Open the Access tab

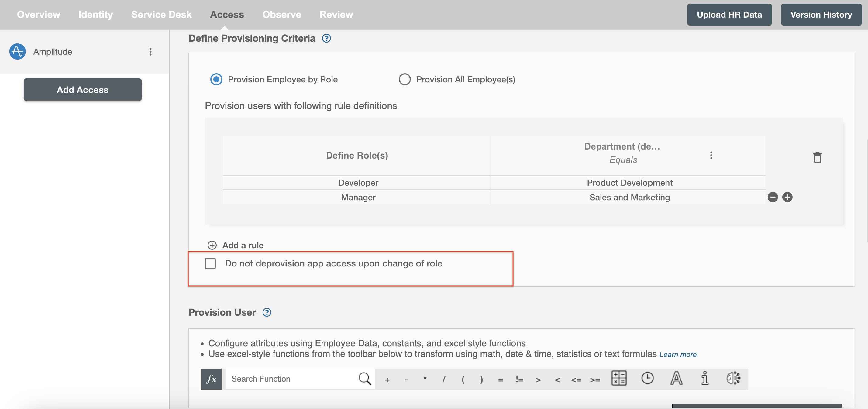(227, 15)
